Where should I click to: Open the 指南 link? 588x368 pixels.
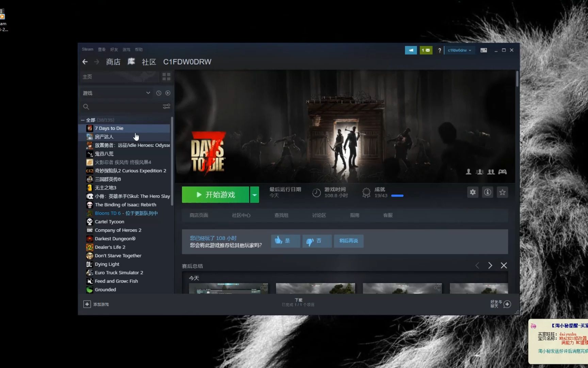point(355,215)
